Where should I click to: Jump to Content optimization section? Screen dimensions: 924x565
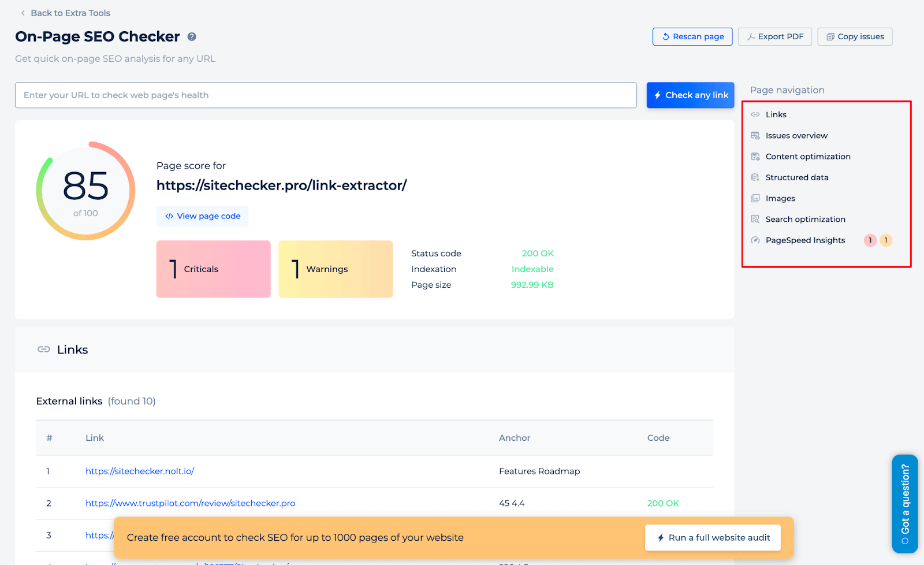(808, 157)
